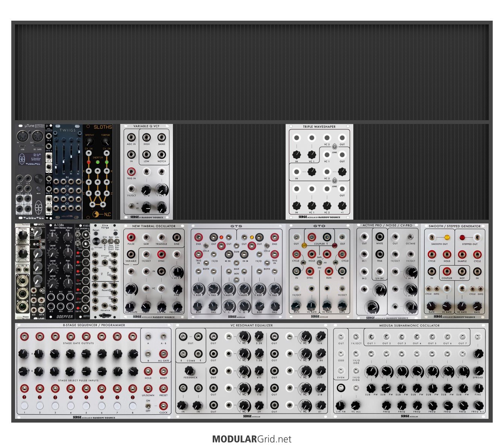The image size is (504, 447).
Task: Click the PINK noise jack
Action: coord(380,254)
